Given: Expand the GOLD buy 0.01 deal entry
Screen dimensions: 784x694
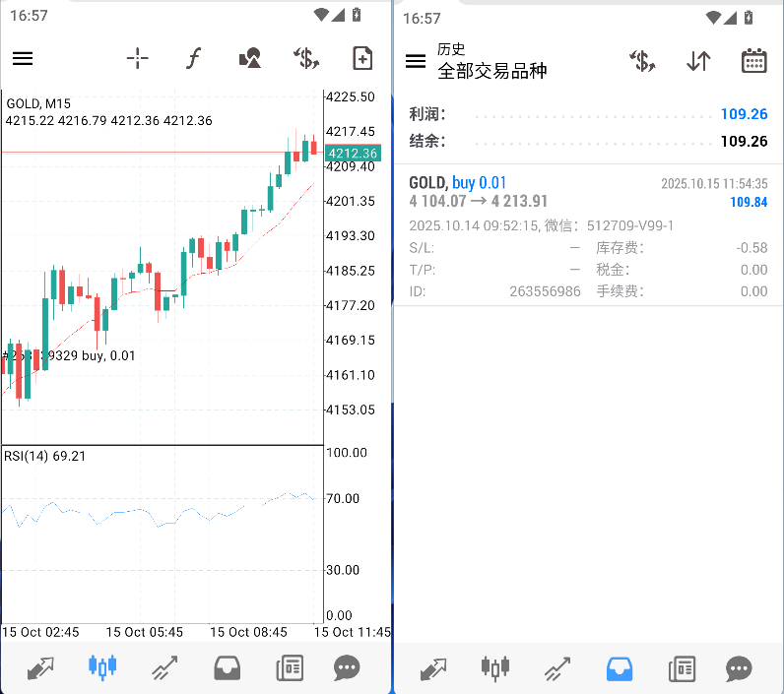Looking at the screenshot, I should click(x=588, y=236).
